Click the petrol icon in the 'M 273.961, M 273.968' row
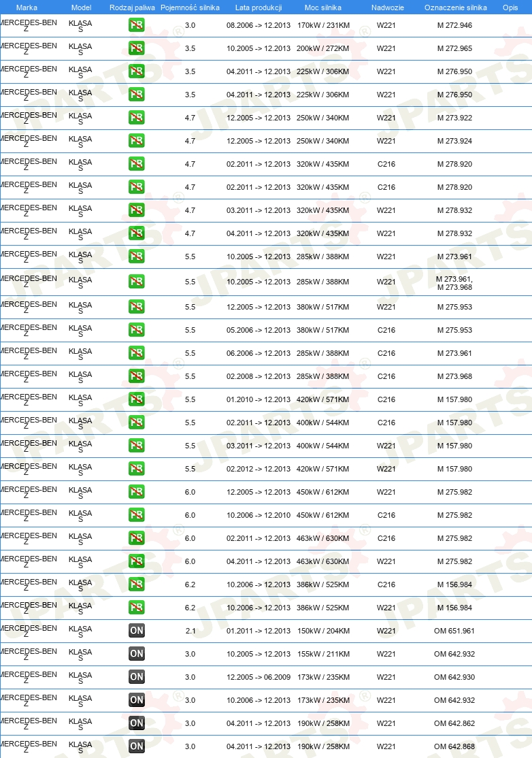The image size is (532, 758). [x=137, y=282]
